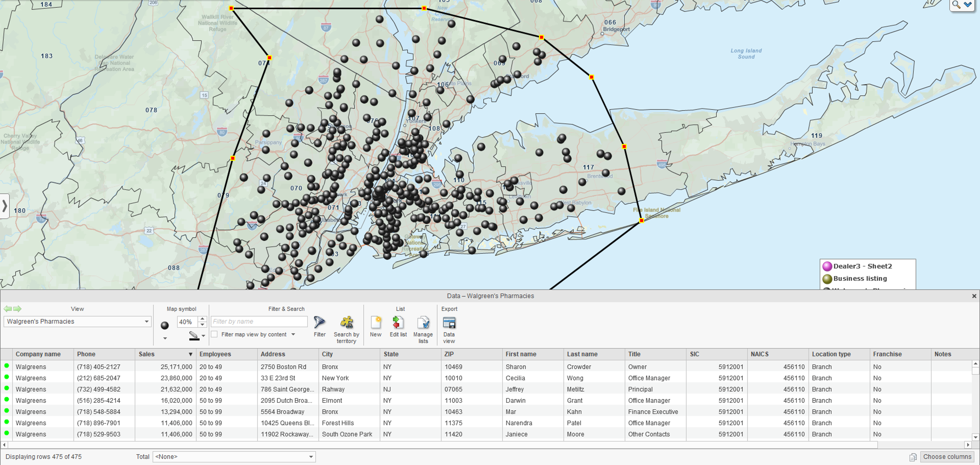The width and height of the screenshot is (980, 465).
Task: Open Search by territory tool
Action: [346, 329]
